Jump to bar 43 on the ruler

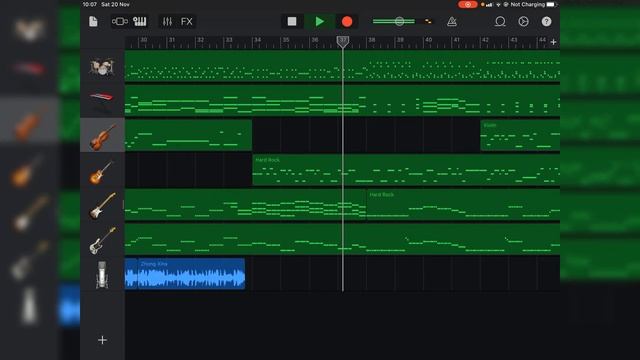514,40
